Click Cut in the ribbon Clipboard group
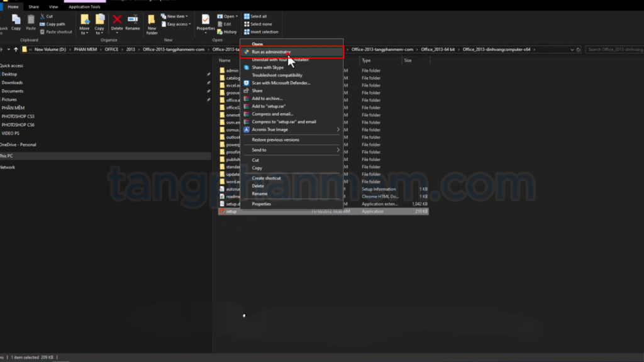 pyautogui.click(x=47, y=16)
